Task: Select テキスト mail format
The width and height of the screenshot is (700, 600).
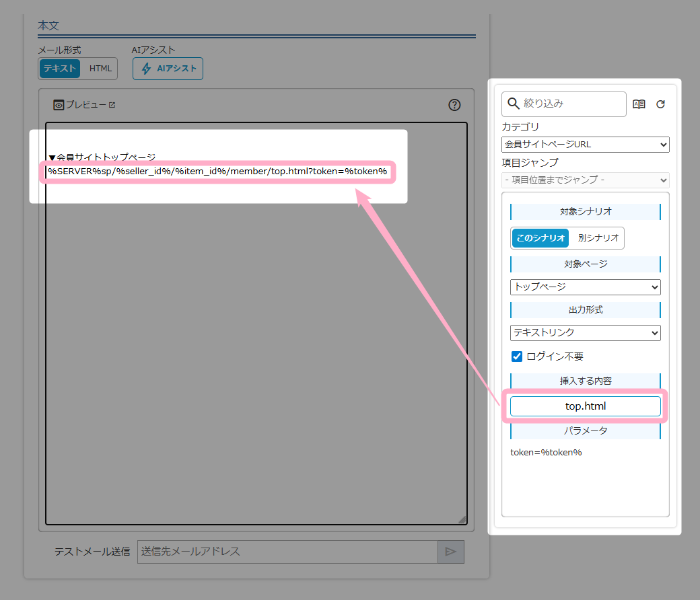Action: 60,69
